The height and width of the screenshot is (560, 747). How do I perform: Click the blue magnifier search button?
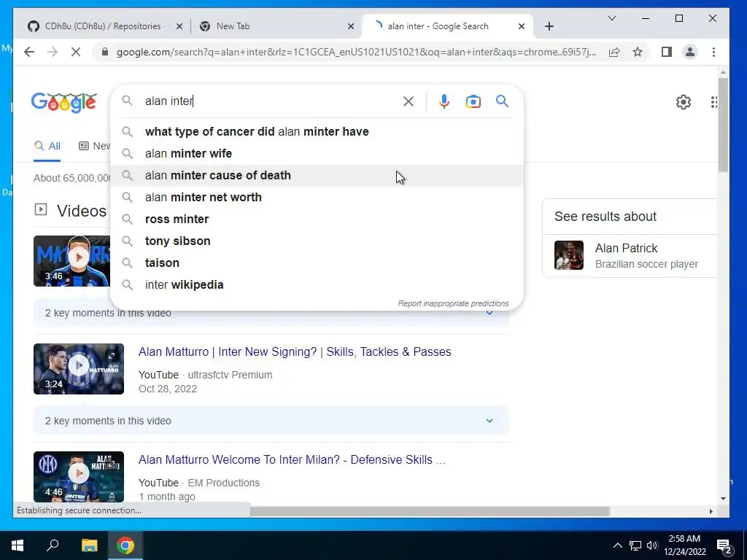(x=502, y=101)
